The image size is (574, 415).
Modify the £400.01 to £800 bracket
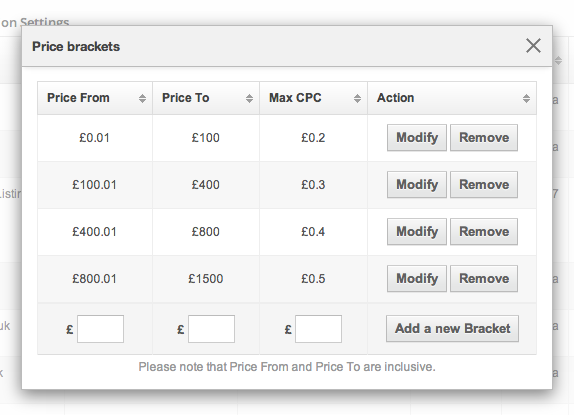pos(417,232)
